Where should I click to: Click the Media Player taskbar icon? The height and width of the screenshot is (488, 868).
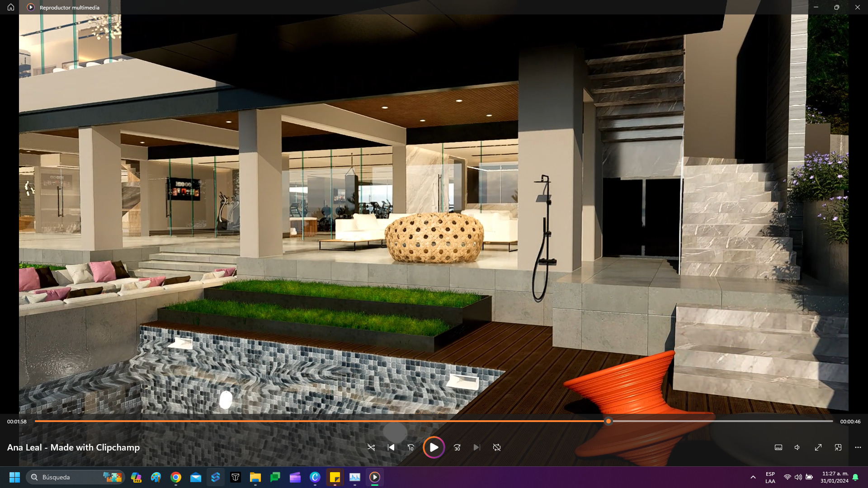tap(375, 477)
